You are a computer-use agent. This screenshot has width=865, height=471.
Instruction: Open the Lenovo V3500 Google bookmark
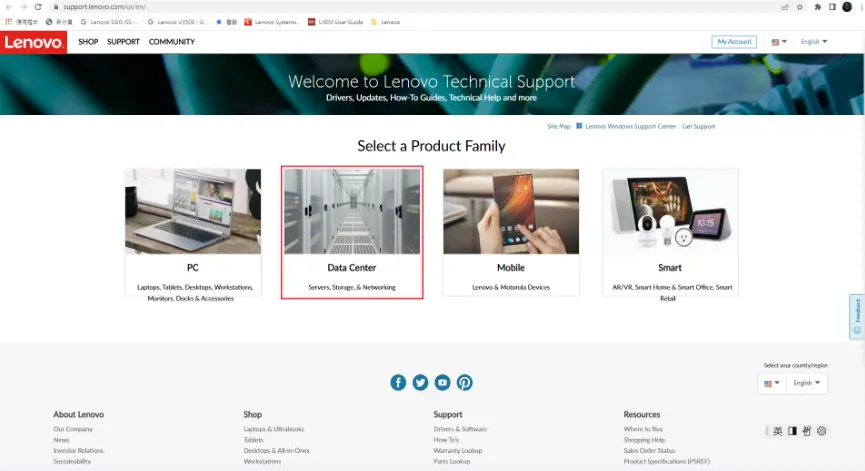(177, 22)
